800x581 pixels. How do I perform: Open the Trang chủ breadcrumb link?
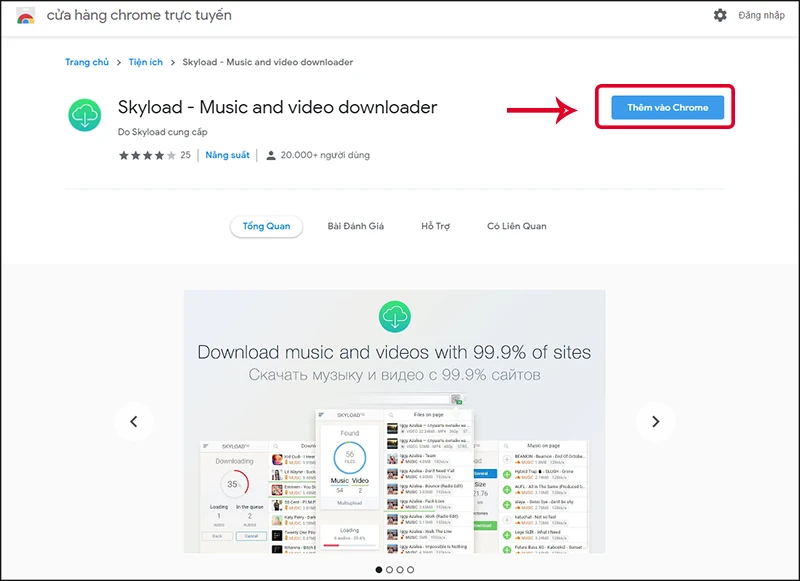coord(86,62)
